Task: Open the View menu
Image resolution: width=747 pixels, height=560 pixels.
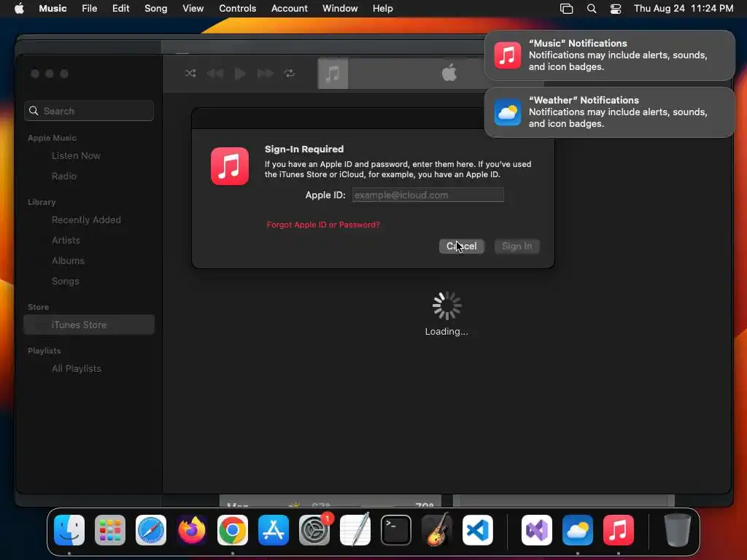Action: pyautogui.click(x=193, y=8)
